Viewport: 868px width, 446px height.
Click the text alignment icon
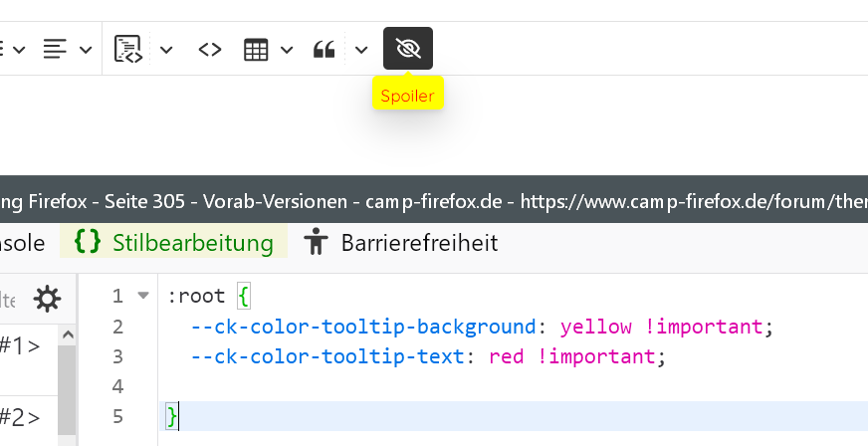(56, 49)
